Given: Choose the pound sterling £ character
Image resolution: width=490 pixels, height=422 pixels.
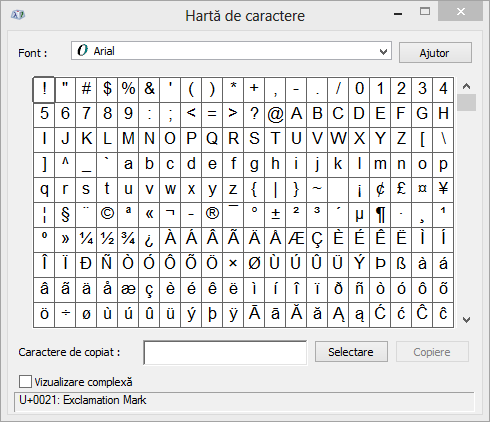Looking at the screenshot, I should (401, 190).
